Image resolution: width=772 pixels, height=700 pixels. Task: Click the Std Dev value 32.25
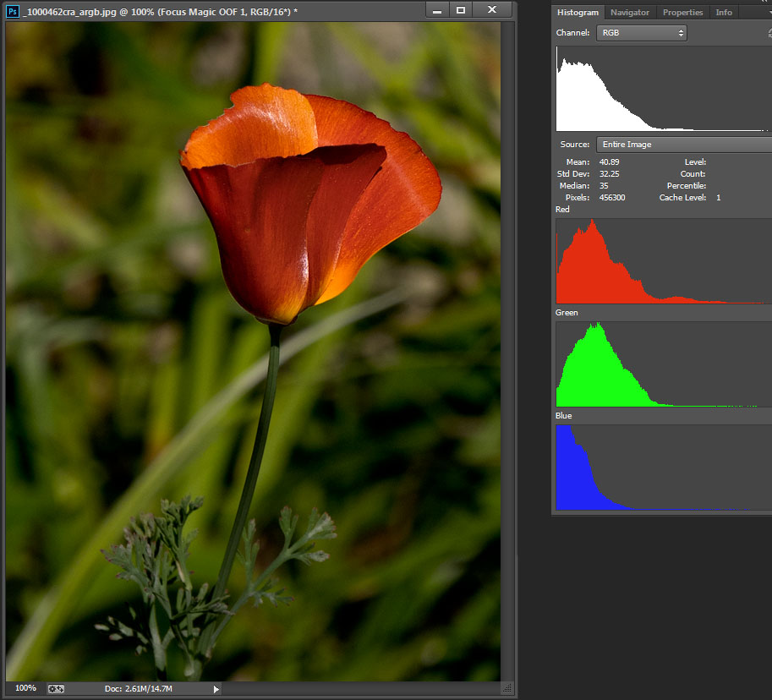(x=609, y=174)
